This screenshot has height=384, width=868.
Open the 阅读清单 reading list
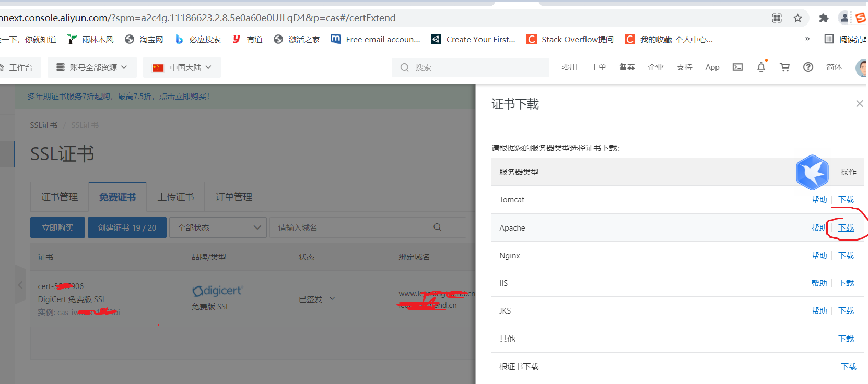[846, 39]
